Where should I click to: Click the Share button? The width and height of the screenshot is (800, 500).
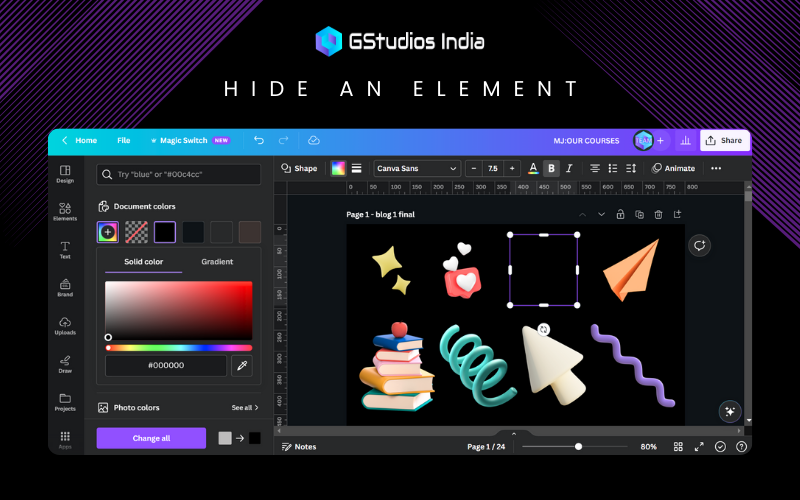(724, 140)
